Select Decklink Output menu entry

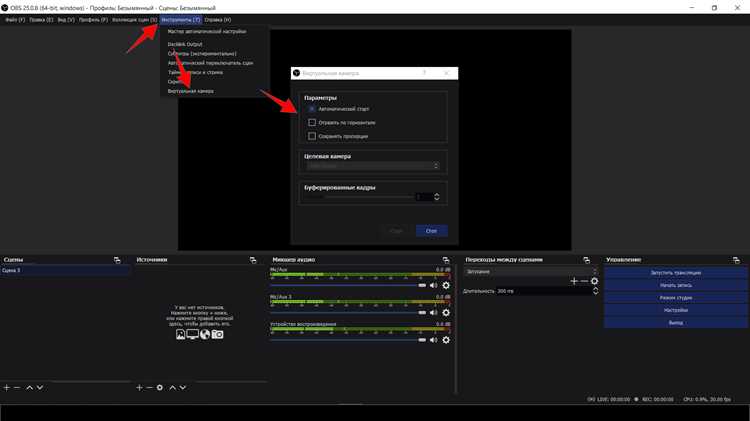(185, 44)
